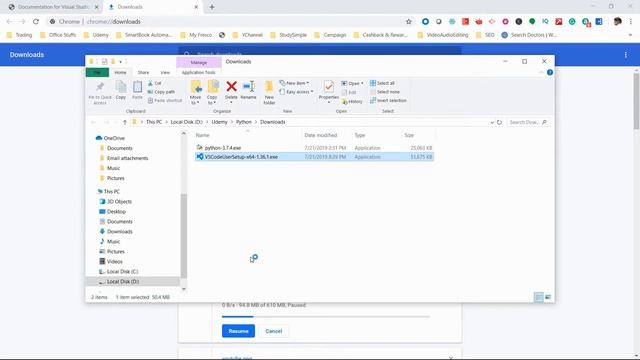Image resolution: width=640 pixels, height=360 pixels.
Task: Resume the paused download
Action: tap(238, 331)
